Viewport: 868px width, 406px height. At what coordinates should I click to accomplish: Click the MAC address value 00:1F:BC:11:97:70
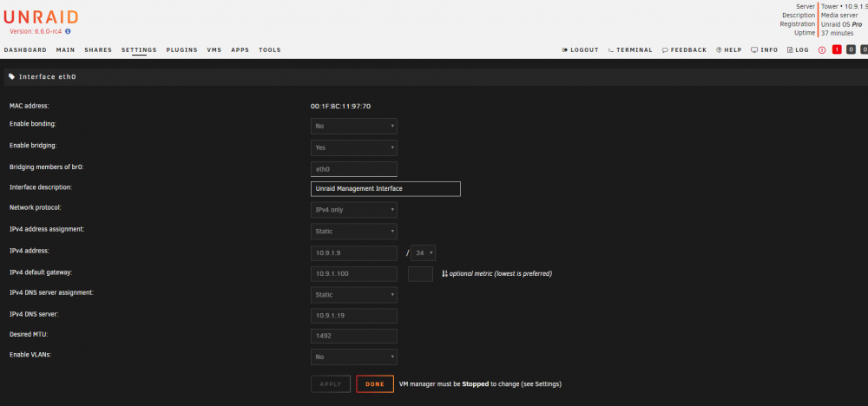(x=340, y=106)
